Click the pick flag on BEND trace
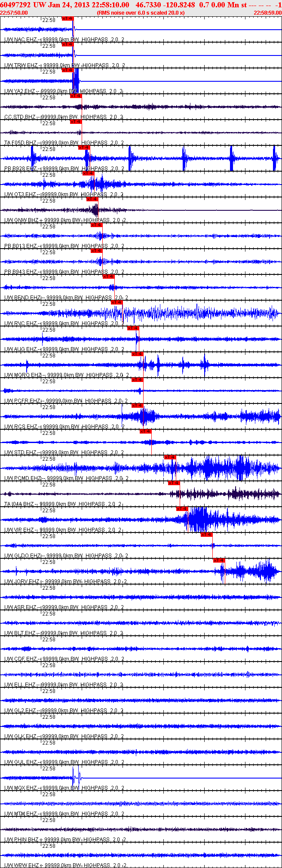This screenshot has width=282, height=868. click(x=108, y=277)
